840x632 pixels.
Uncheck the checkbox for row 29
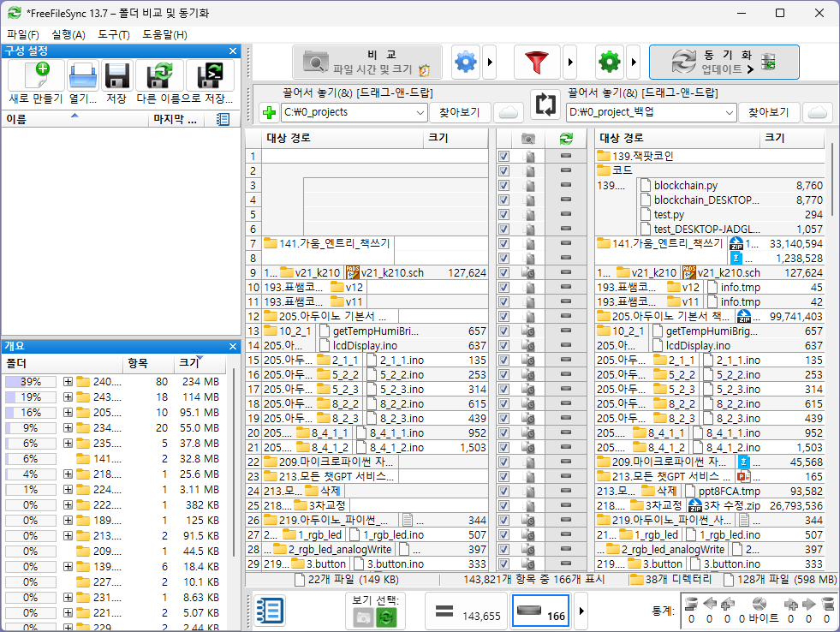[x=503, y=564]
